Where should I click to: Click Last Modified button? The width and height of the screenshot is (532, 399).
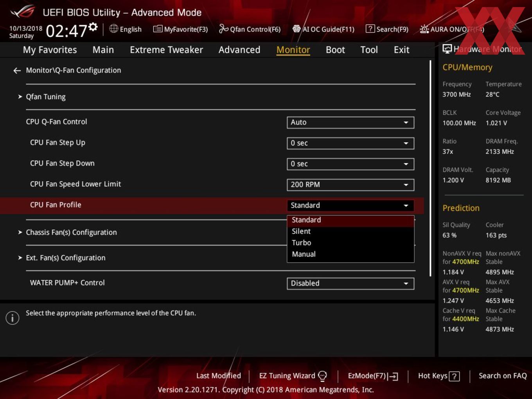[x=219, y=376]
